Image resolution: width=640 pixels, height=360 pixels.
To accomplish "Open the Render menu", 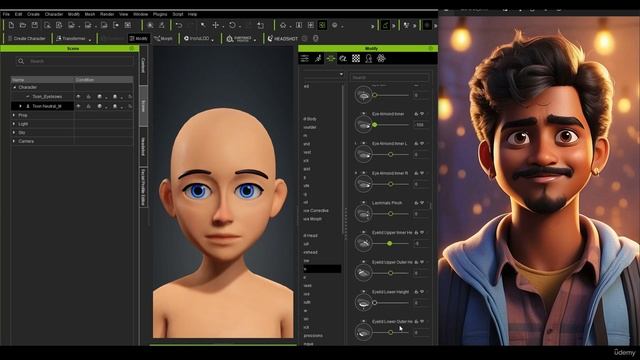I will [x=107, y=14].
